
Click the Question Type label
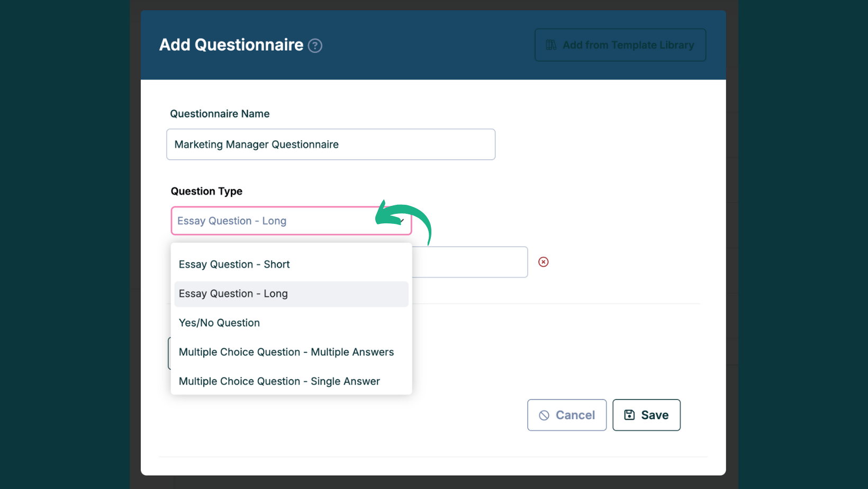(x=206, y=191)
